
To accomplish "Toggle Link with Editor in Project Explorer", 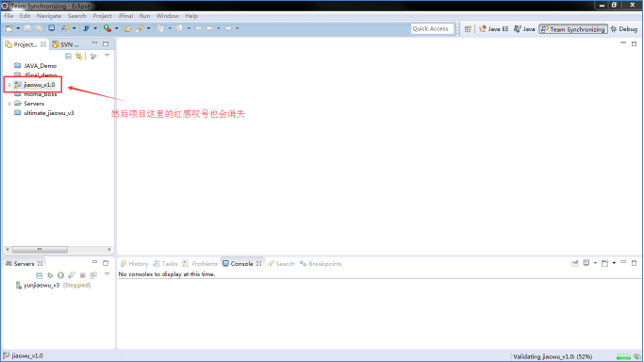I will [x=79, y=56].
